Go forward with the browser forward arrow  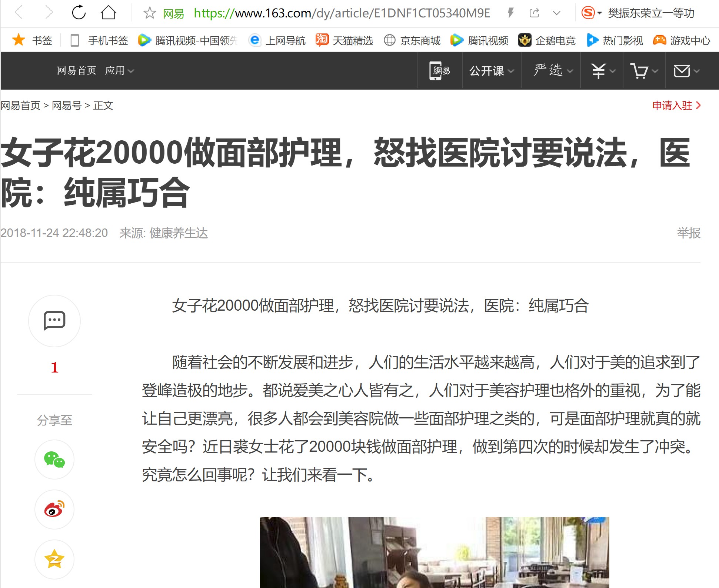point(49,13)
